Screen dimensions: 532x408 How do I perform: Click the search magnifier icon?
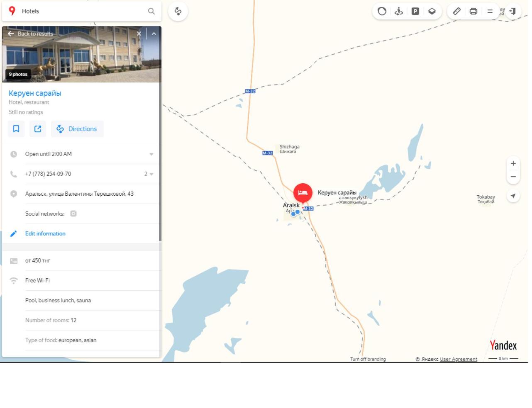151,11
